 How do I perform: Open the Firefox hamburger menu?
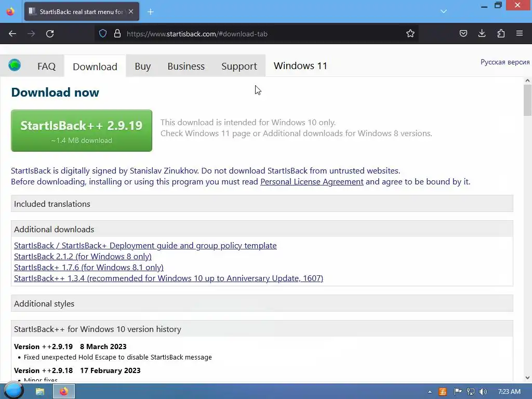(x=520, y=34)
